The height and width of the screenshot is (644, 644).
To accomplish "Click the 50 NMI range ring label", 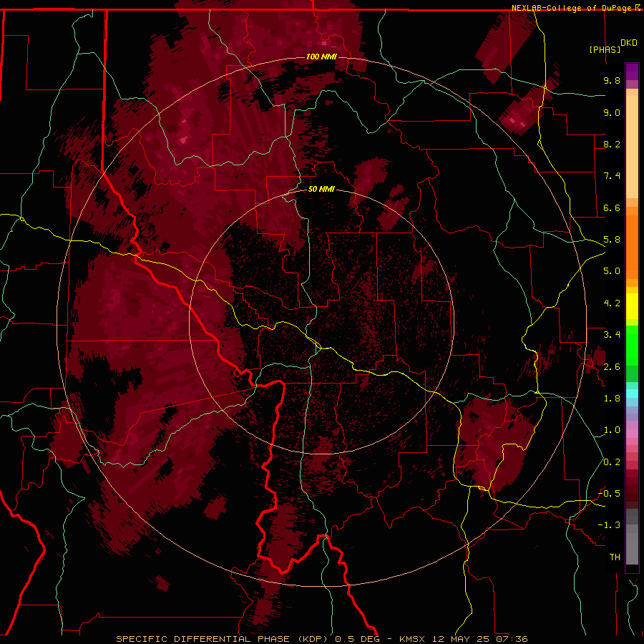I will point(321,190).
